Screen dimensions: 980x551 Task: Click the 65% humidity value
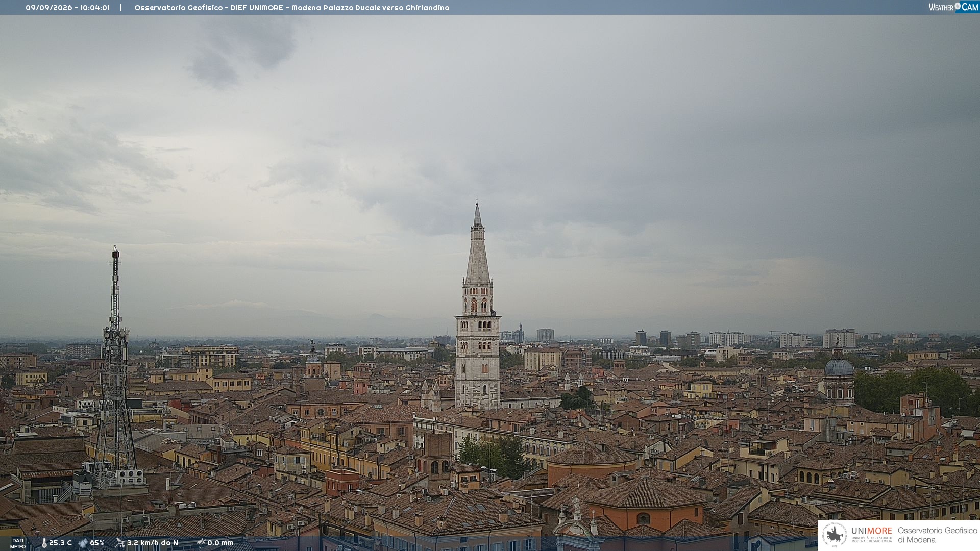click(97, 543)
